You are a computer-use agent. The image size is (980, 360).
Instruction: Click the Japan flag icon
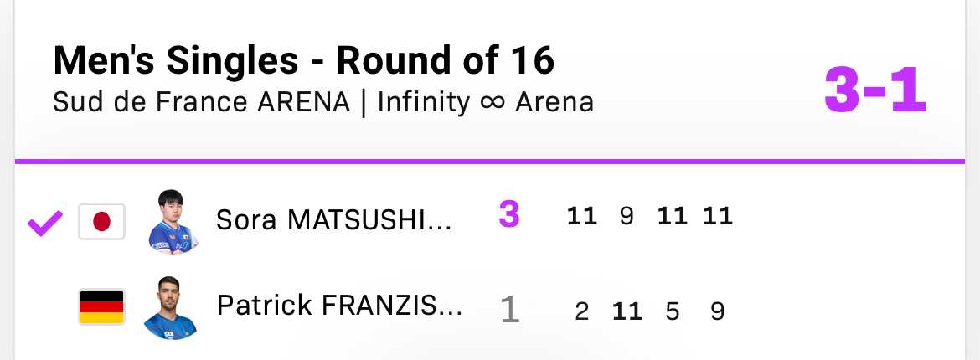[102, 221]
